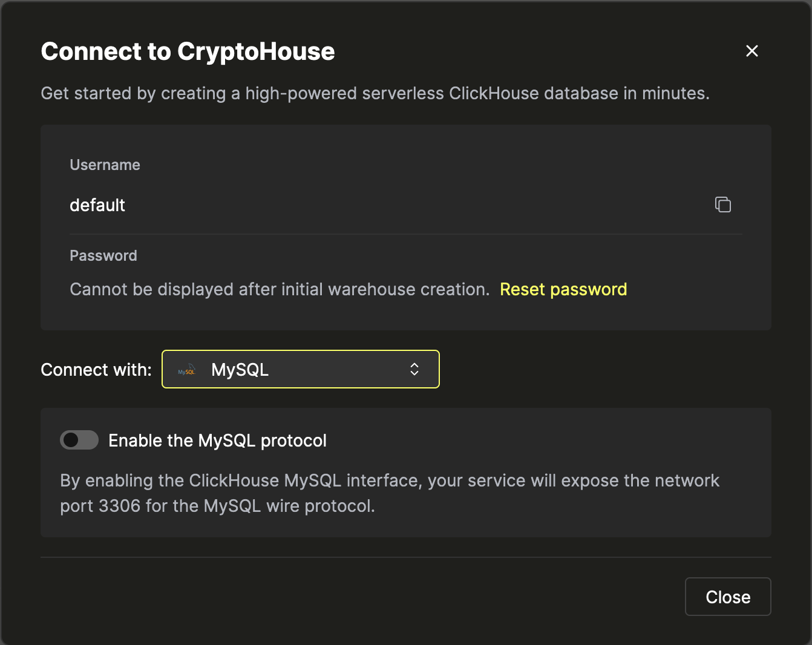Image resolution: width=812 pixels, height=645 pixels.
Task: Click the Password section label
Action: pos(103,255)
